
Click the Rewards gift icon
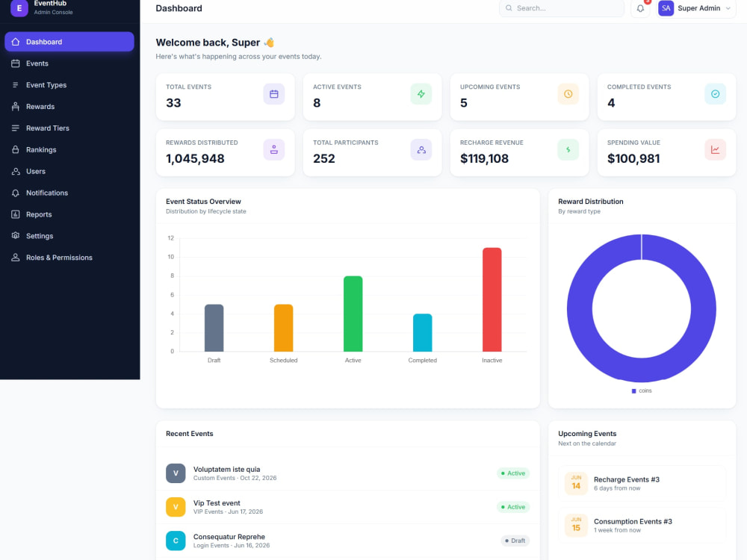pyautogui.click(x=16, y=107)
